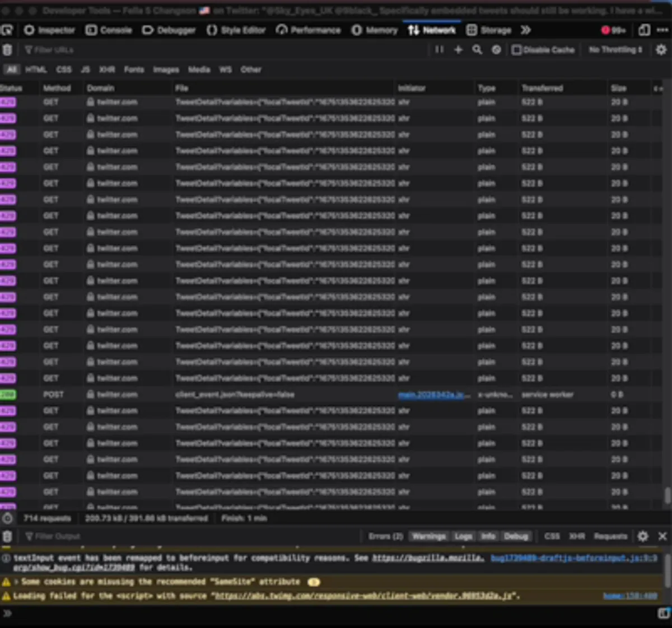672x628 pixels.
Task: Enable the Disable Cache checkbox
Action: pyautogui.click(x=516, y=50)
